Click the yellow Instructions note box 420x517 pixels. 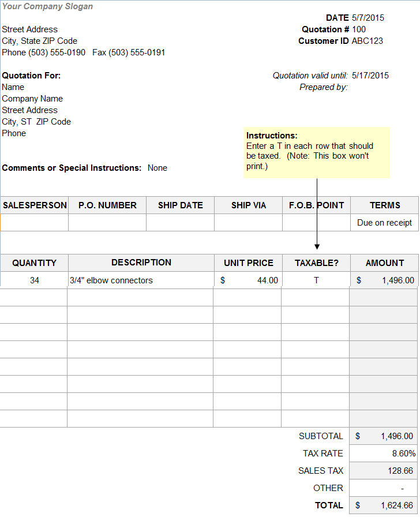pos(316,152)
